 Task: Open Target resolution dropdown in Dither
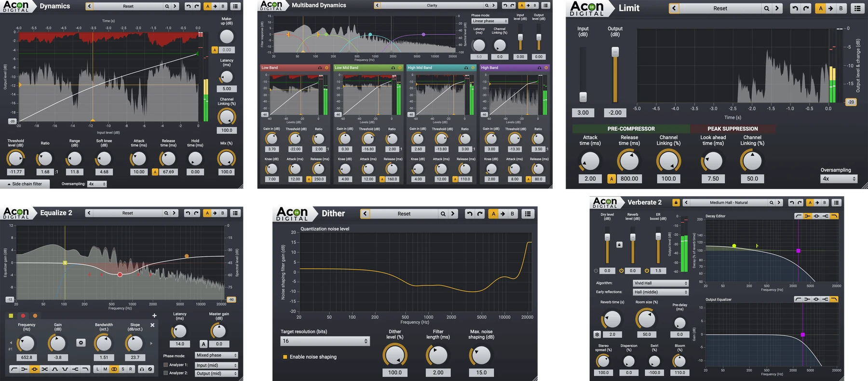click(x=325, y=341)
